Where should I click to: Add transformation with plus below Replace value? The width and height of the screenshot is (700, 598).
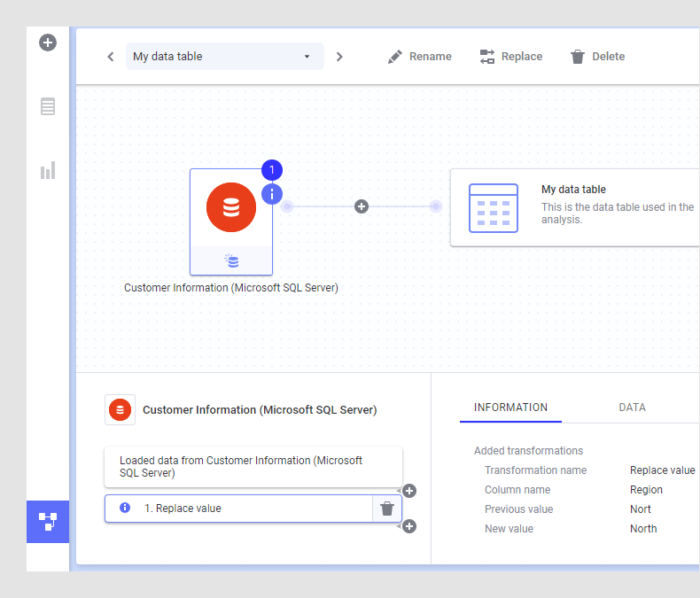click(x=409, y=526)
